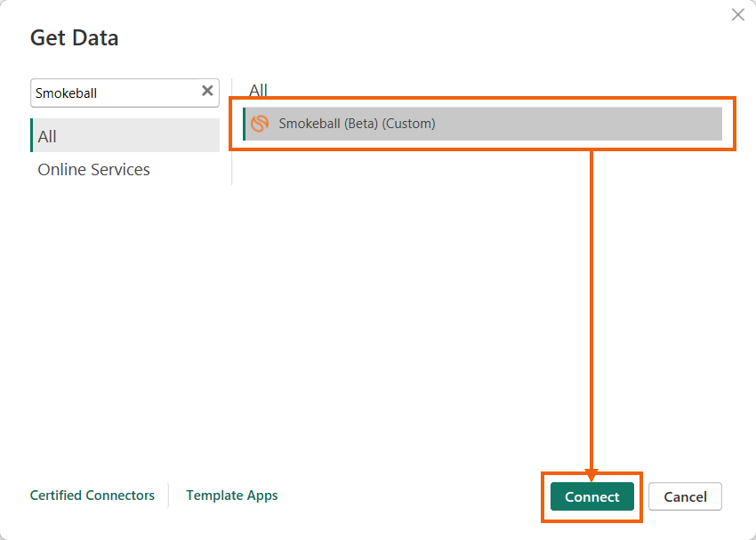Click the Get Data dialog title
Screen dimensions: 756x540
point(74,38)
